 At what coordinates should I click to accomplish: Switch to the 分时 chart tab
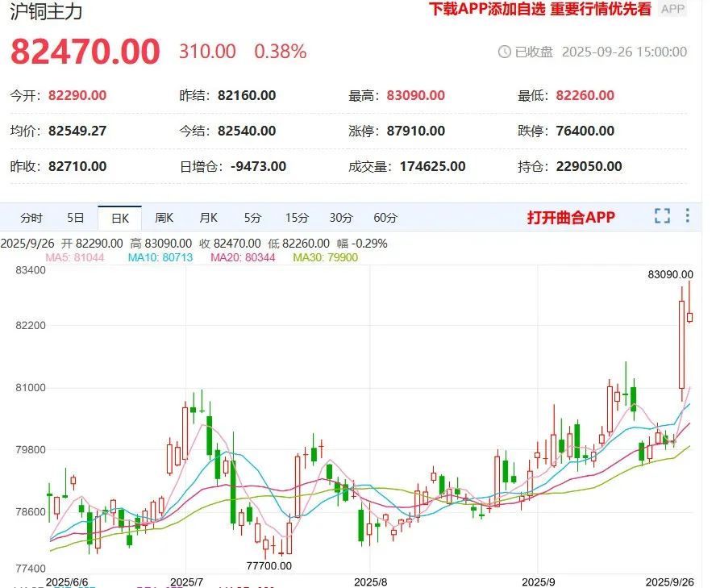tap(31, 218)
